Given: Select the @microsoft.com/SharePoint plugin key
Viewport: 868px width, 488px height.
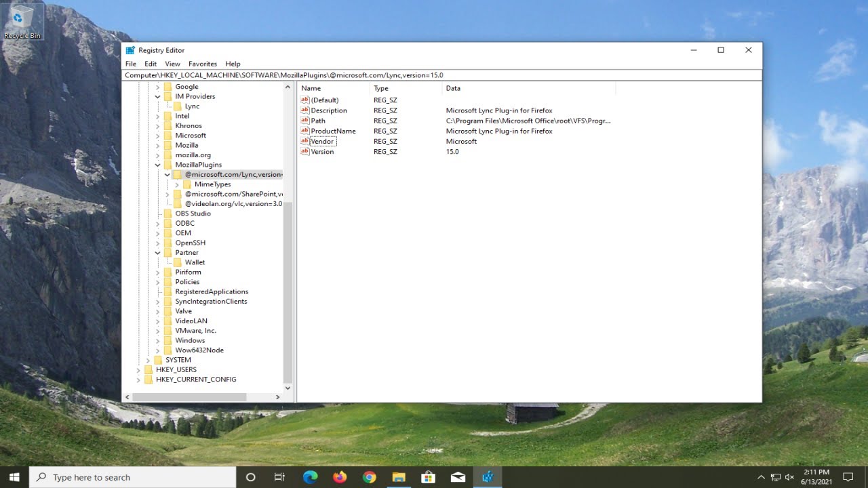Looking at the screenshot, I should click(x=233, y=194).
